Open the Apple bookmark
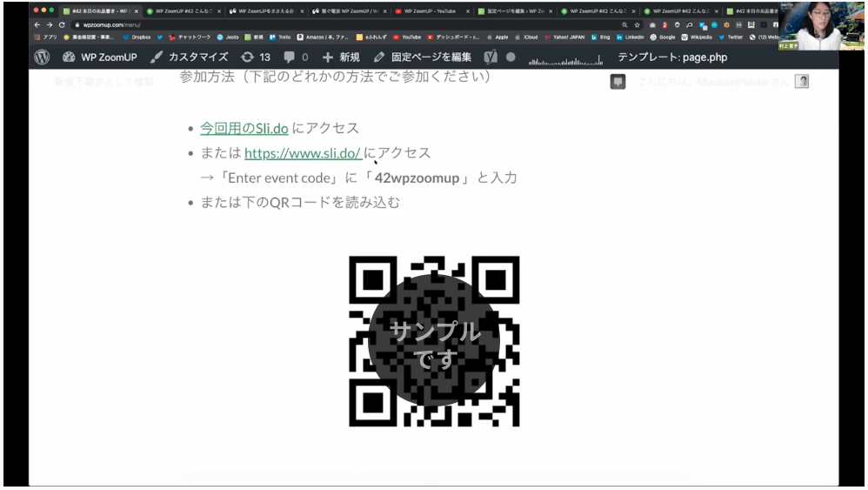 click(x=497, y=37)
